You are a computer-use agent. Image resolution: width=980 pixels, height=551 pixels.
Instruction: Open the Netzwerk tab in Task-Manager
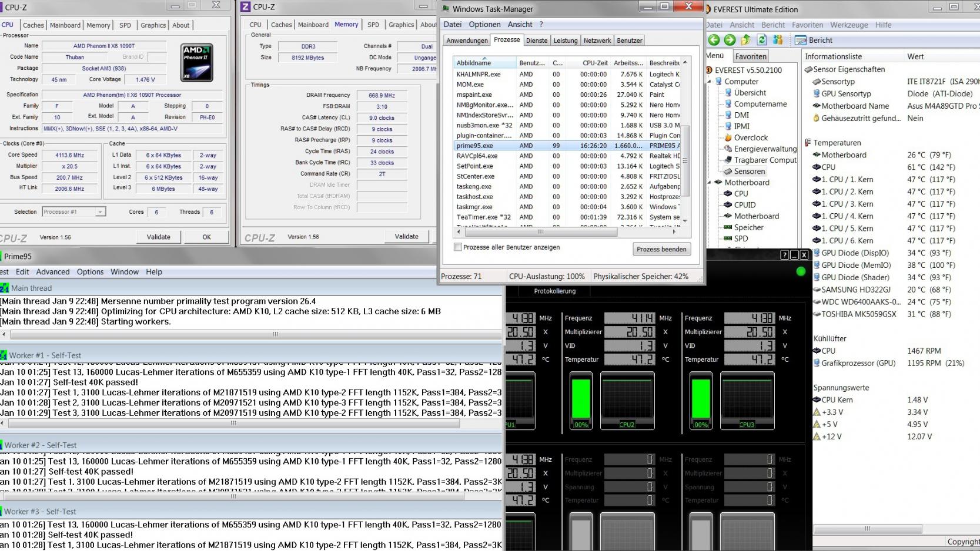click(597, 41)
